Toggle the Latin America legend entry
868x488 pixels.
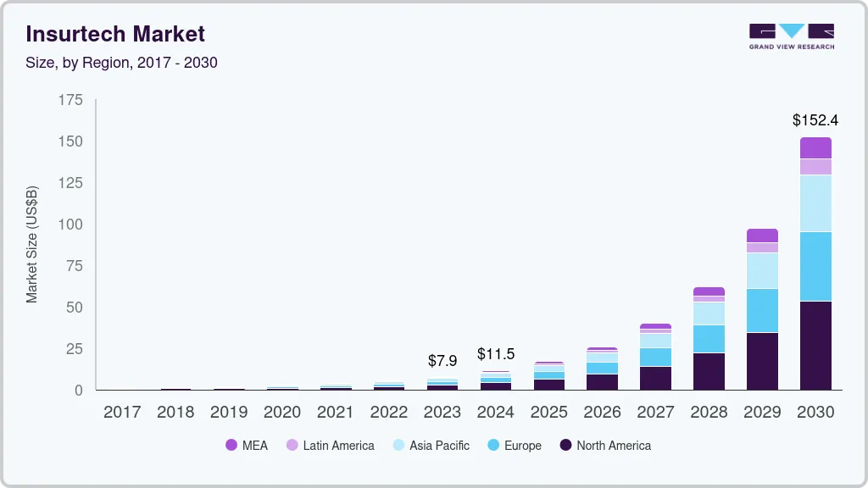pos(330,446)
